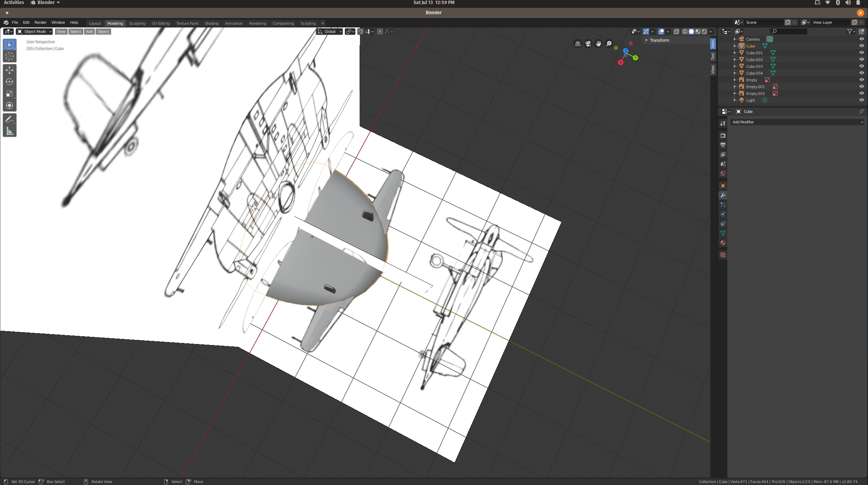Activate the Annotate pencil tool

(9, 119)
